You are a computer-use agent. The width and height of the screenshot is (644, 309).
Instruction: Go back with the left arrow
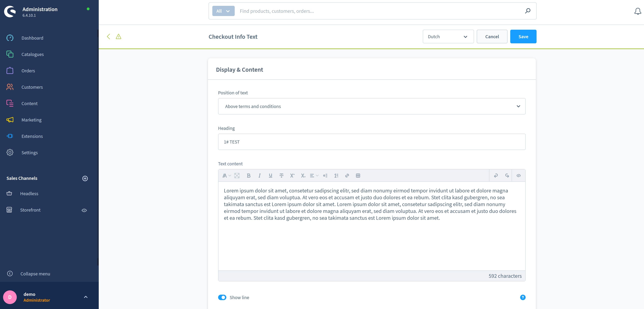tap(108, 37)
